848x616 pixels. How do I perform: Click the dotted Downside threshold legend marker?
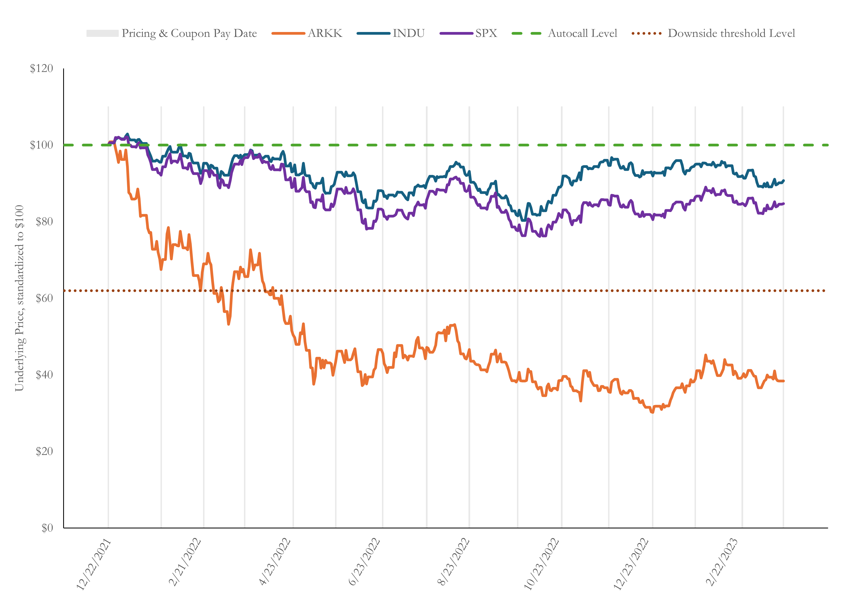click(x=647, y=33)
